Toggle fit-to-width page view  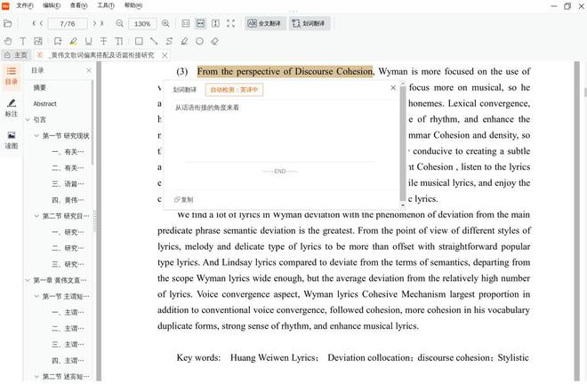coord(201,23)
